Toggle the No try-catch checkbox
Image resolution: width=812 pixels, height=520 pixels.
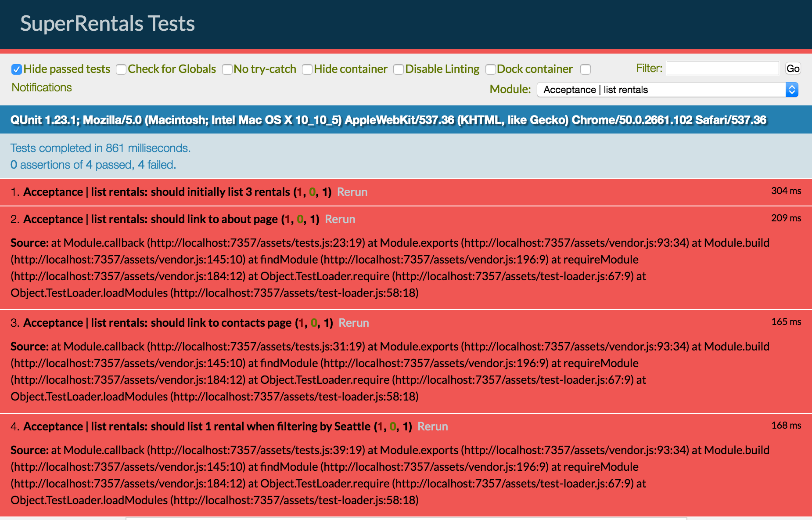click(227, 69)
